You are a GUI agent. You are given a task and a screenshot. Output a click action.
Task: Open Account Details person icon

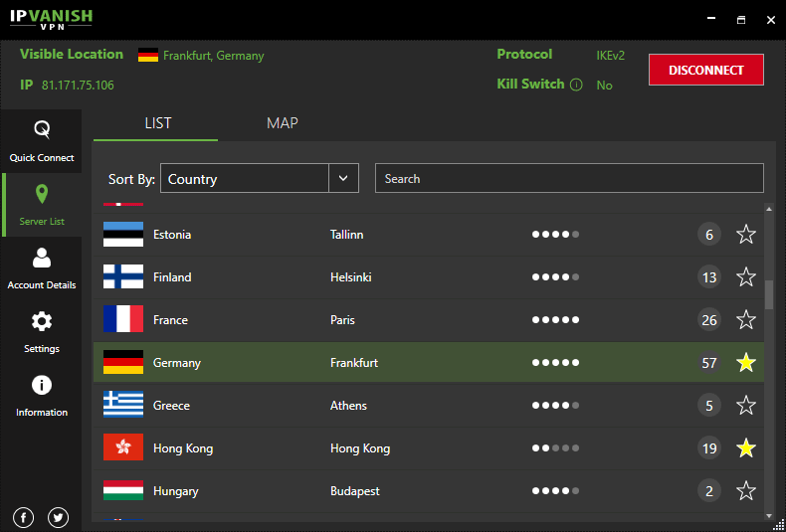[x=42, y=258]
